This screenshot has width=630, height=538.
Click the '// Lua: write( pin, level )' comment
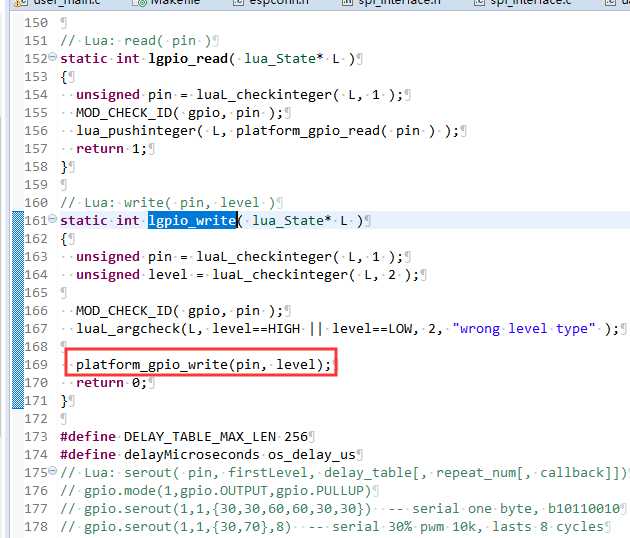168,203
